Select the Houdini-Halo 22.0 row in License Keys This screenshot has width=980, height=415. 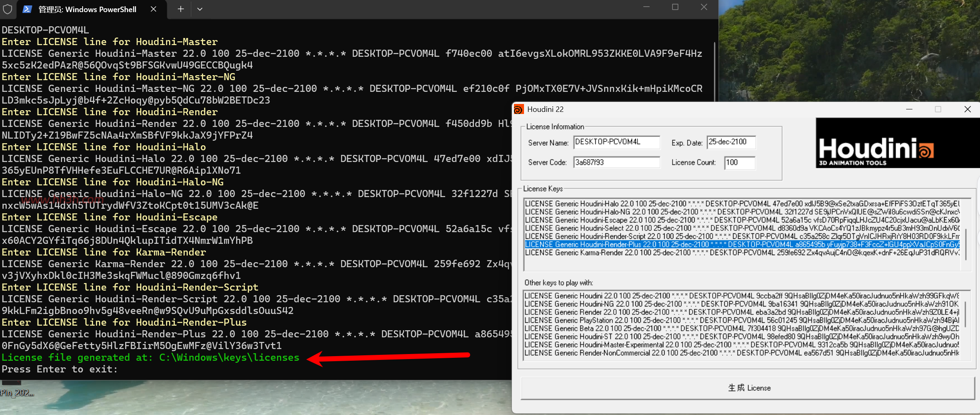(742, 204)
